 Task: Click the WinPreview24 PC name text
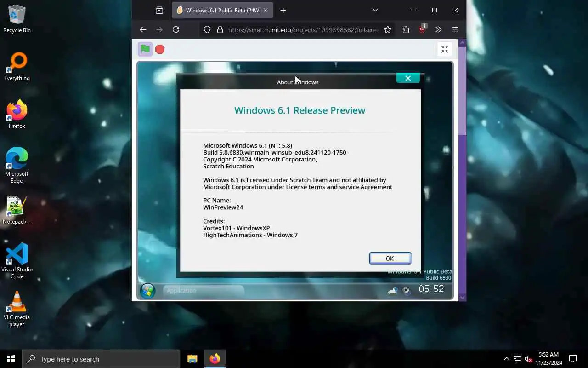(x=223, y=207)
